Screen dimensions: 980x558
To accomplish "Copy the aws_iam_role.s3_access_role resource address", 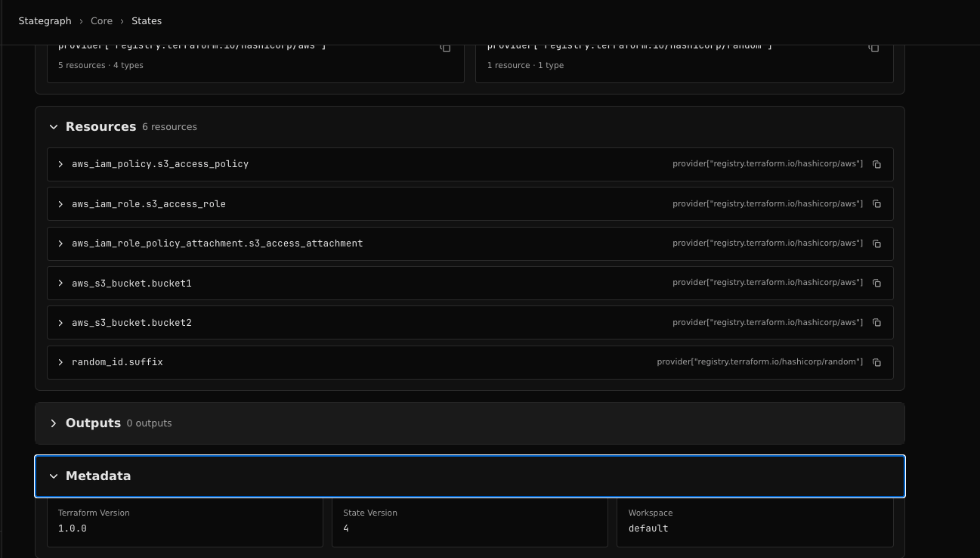I will 876,203.
